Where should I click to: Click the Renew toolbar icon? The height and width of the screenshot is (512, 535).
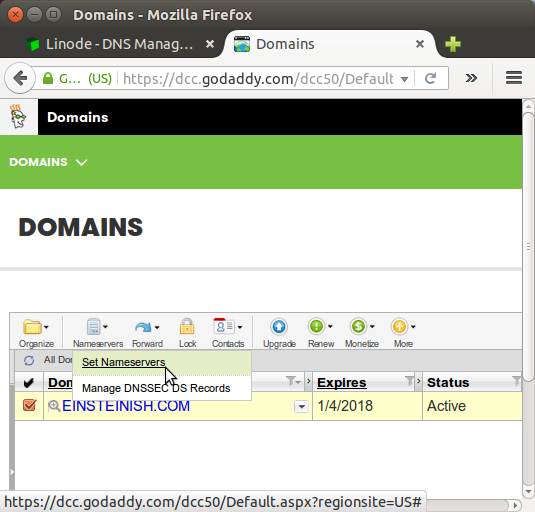[x=316, y=326]
